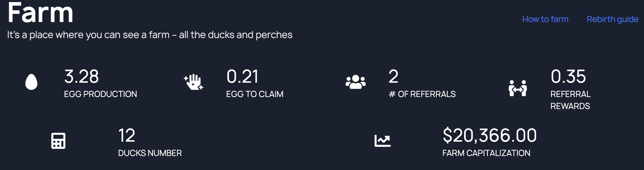The height and width of the screenshot is (170, 644).
Task: Select the 0.21 egg to claim value
Action: point(242,76)
